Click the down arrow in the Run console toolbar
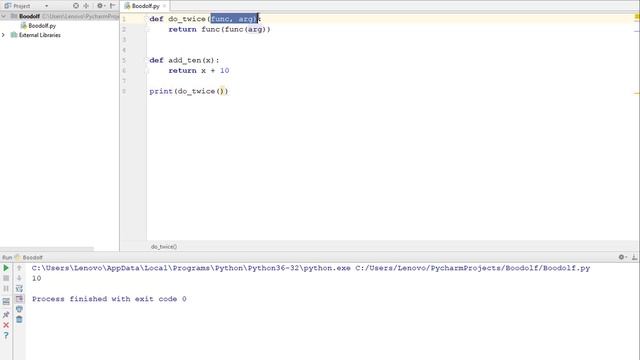The height and width of the screenshot is (360, 640). click(x=19, y=278)
